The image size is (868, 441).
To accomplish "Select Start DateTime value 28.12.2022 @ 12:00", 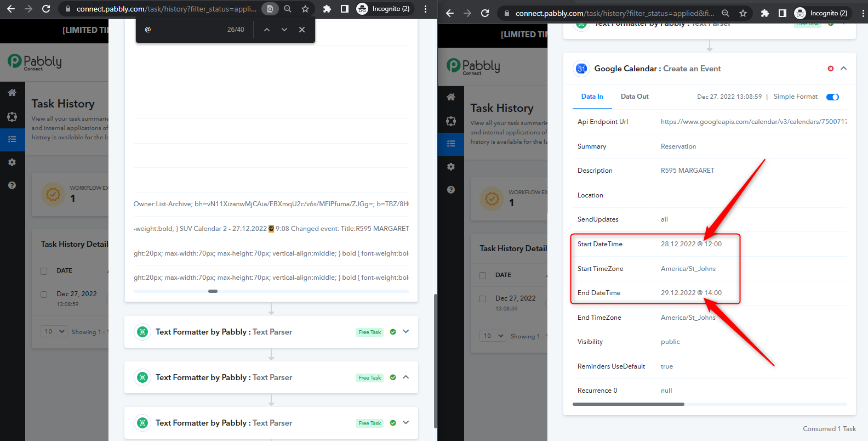I will (691, 244).
